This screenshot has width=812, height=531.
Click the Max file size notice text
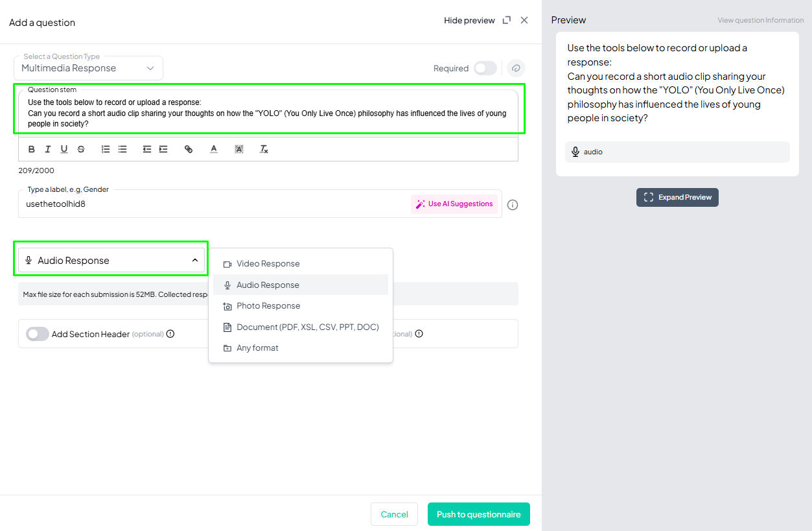point(115,294)
